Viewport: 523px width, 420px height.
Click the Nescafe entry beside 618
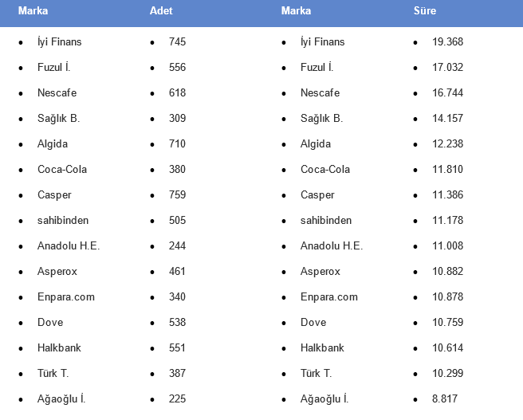point(57,92)
